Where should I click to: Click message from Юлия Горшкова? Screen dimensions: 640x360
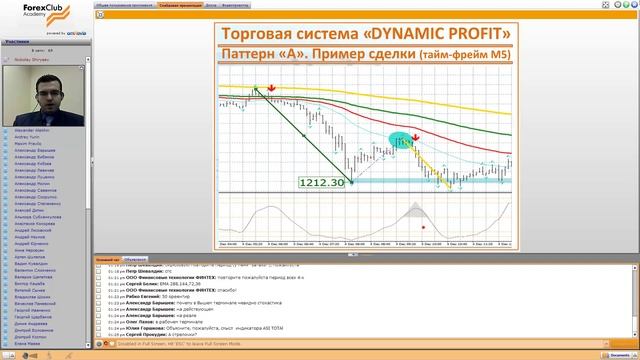[196, 328]
